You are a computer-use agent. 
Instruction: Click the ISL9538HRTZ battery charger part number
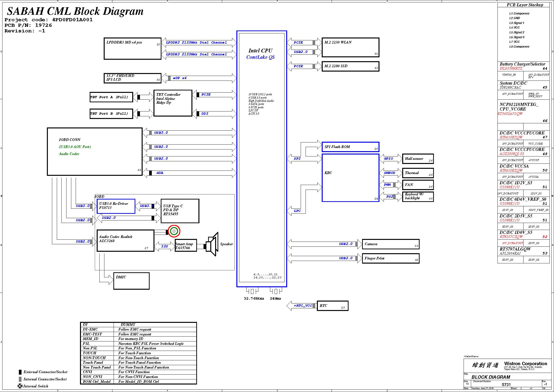pos(511,68)
